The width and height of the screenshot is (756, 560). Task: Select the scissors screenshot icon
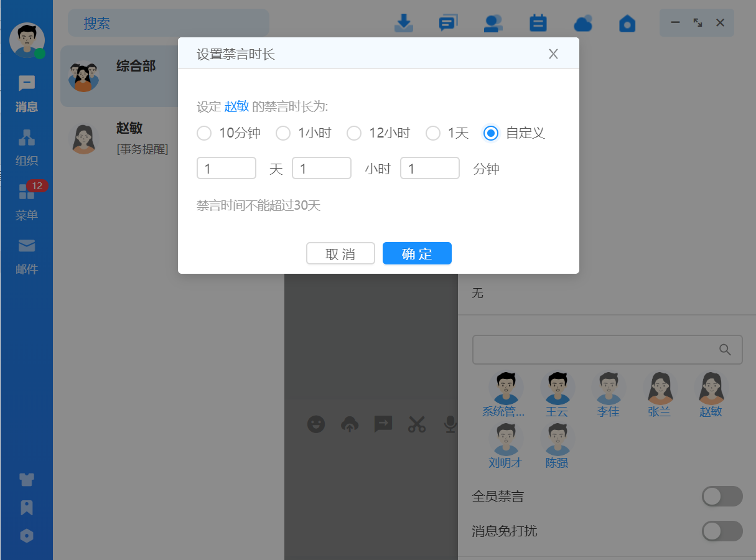pos(416,424)
